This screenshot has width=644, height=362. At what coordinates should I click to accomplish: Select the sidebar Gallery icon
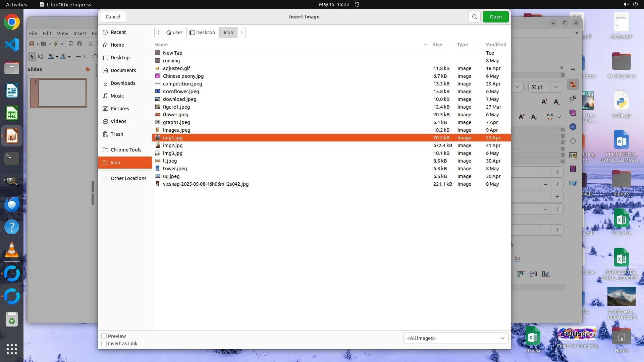click(573, 113)
